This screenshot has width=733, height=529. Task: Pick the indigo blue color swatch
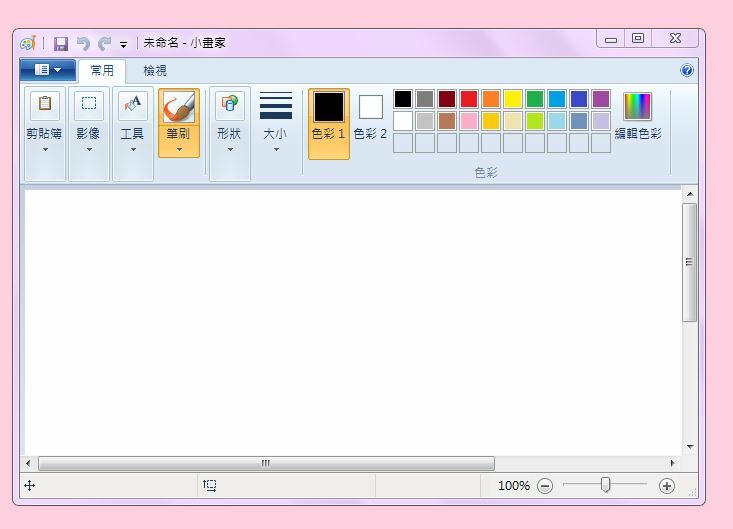(579, 99)
